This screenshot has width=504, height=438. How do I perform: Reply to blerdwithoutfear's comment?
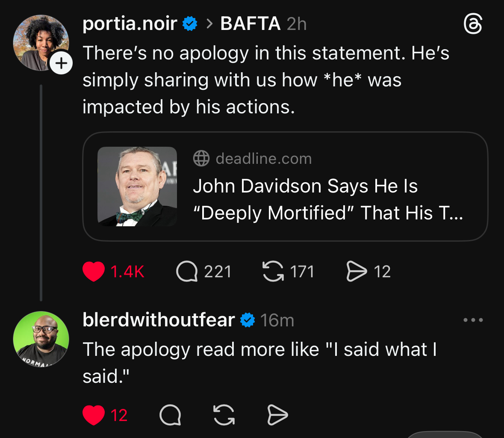[x=170, y=415]
